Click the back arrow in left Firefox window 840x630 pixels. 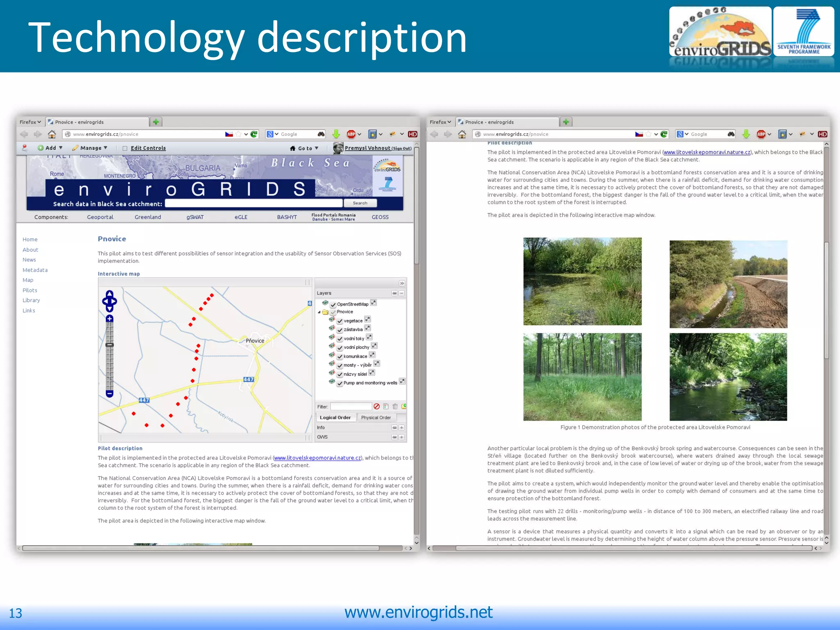pos(24,134)
